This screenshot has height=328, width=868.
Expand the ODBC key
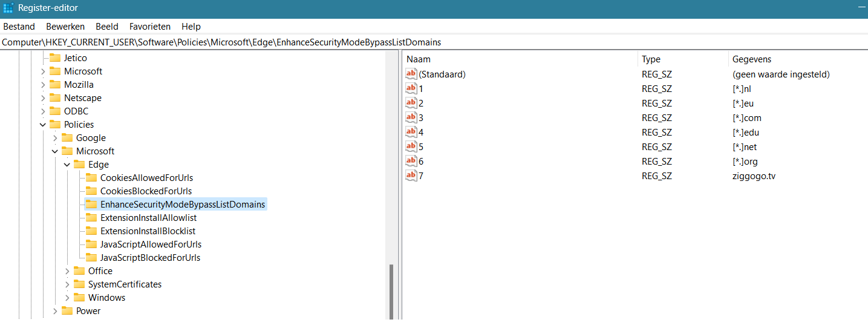coord(43,111)
